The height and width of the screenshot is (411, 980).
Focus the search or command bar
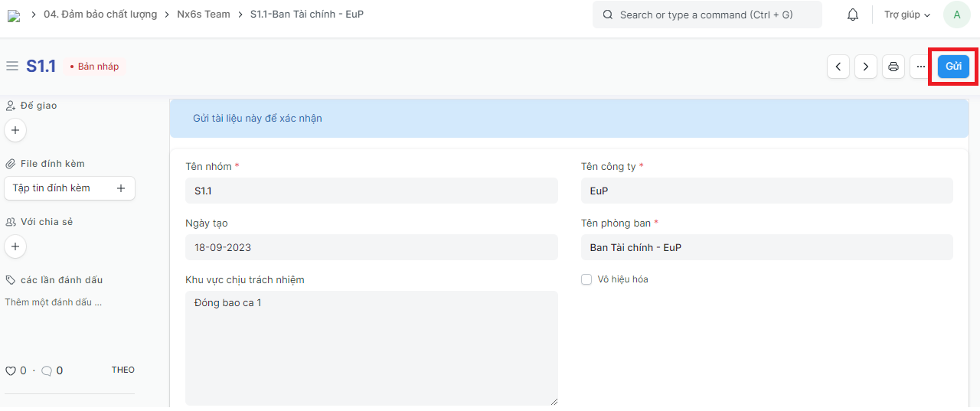707,15
